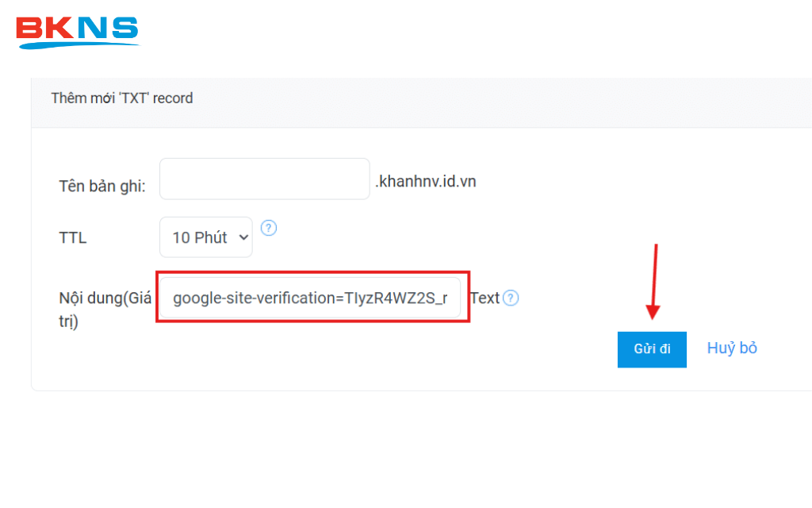Click the Tên bản ghi label
The image size is (812, 508).
click(x=102, y=187)
